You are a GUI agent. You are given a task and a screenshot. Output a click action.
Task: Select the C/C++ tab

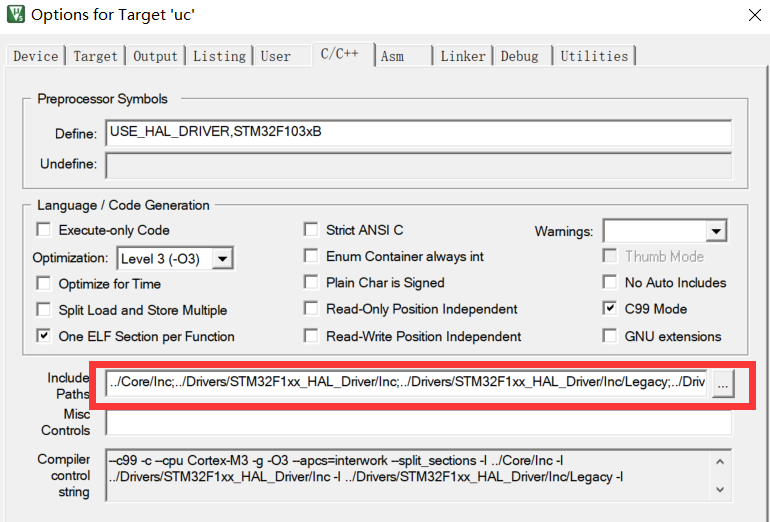coord(343,54)
